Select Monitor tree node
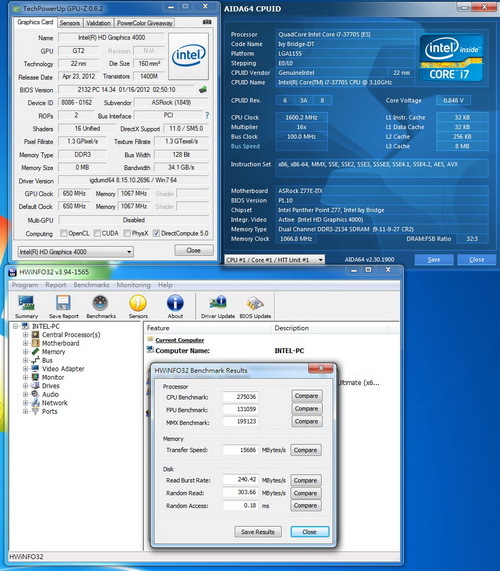Screen dimensions: 500x571 (x=53, y=377)
